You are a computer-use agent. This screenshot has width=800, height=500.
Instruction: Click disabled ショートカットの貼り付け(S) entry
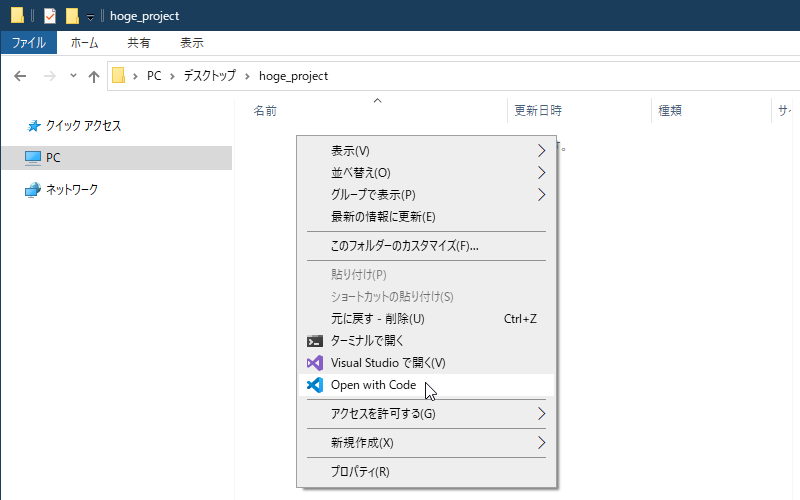(x=427, y=296)
